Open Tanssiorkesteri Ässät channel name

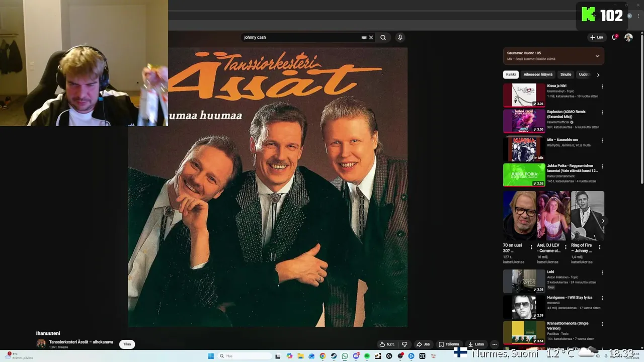click(x=81, y=342)
